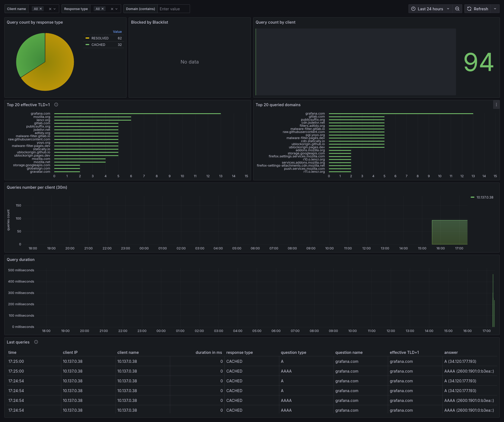Open the Query count by response type panel title
Screen dimensions: 504x422
[35, 22]
